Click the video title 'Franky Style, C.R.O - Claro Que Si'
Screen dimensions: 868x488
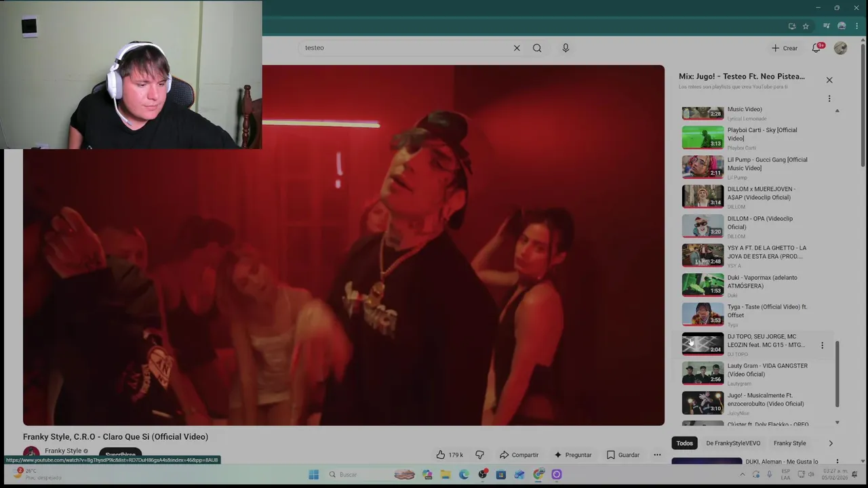point(115,437)
